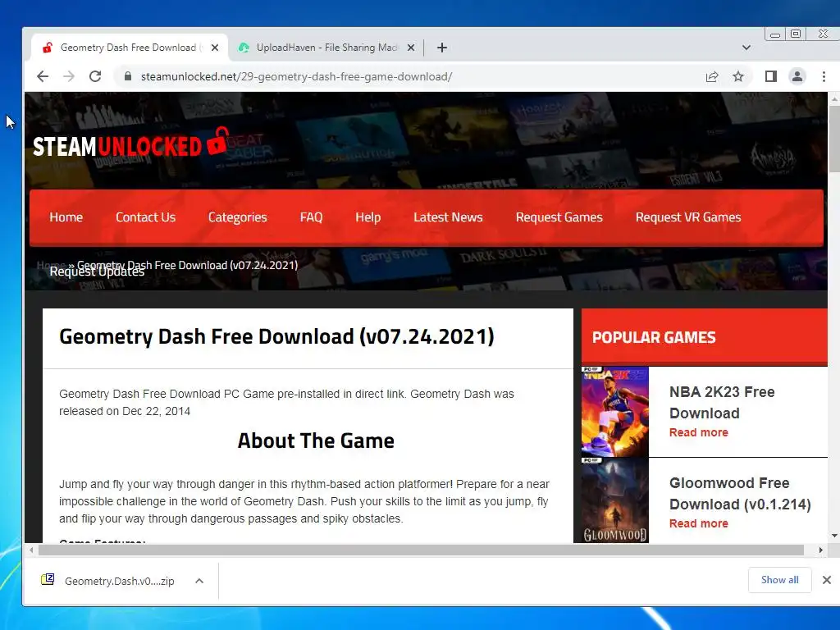Click the vertical scrollbar down arrow
The image size is (840, 630).
click(x=834, y=535)
